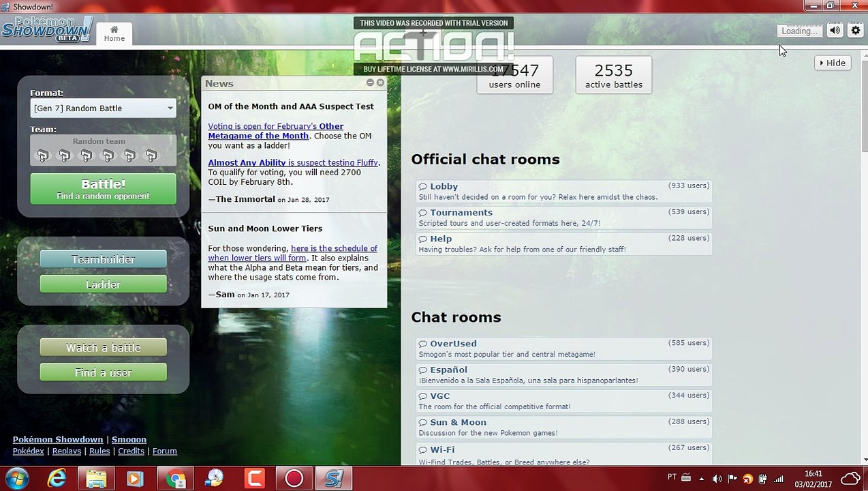Switch to the Showdown taskbar app
This screenshot has width=868, height=491.
(334, 479)
